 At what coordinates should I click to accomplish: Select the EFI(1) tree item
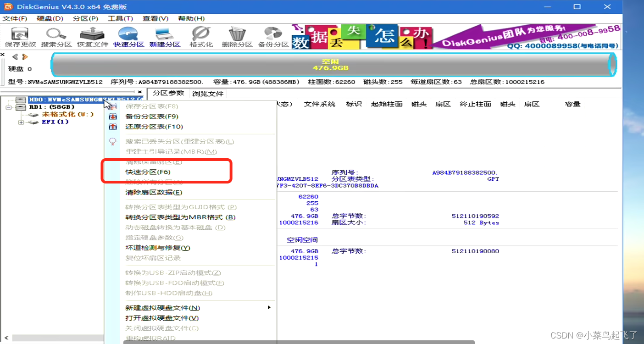coord(55,122)
